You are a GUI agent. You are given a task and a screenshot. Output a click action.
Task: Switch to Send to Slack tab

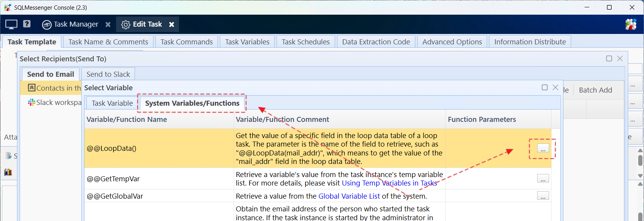click(x=108, y=74)
